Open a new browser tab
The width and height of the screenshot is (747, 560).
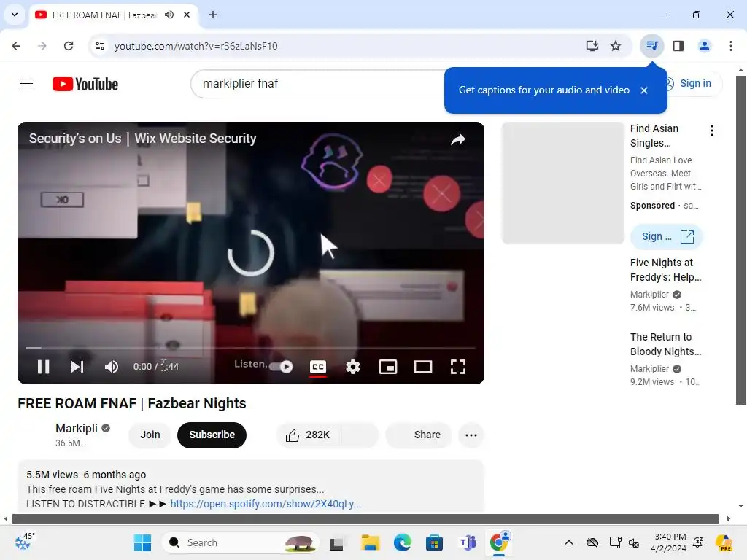point(213,15)
